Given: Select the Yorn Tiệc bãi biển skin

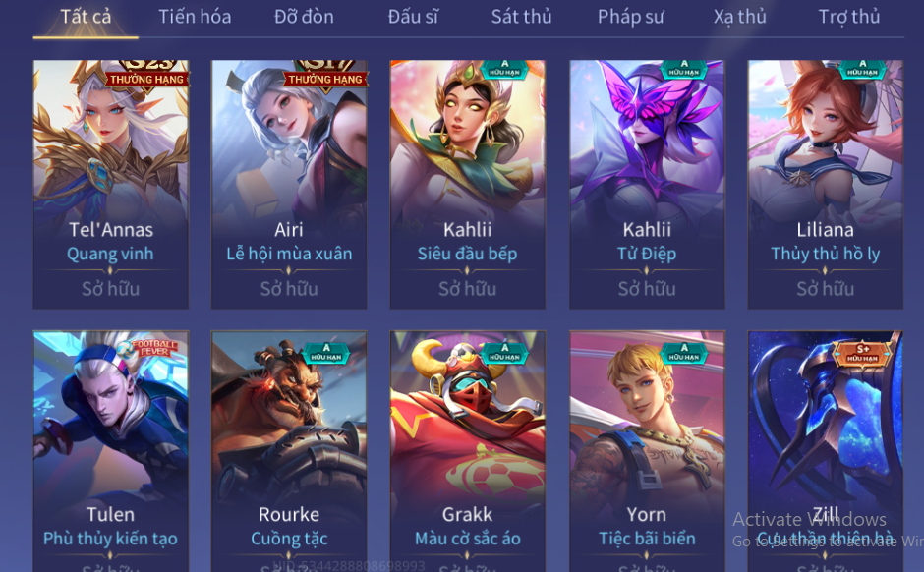Looking at the screenshot, I should (647, 451).
